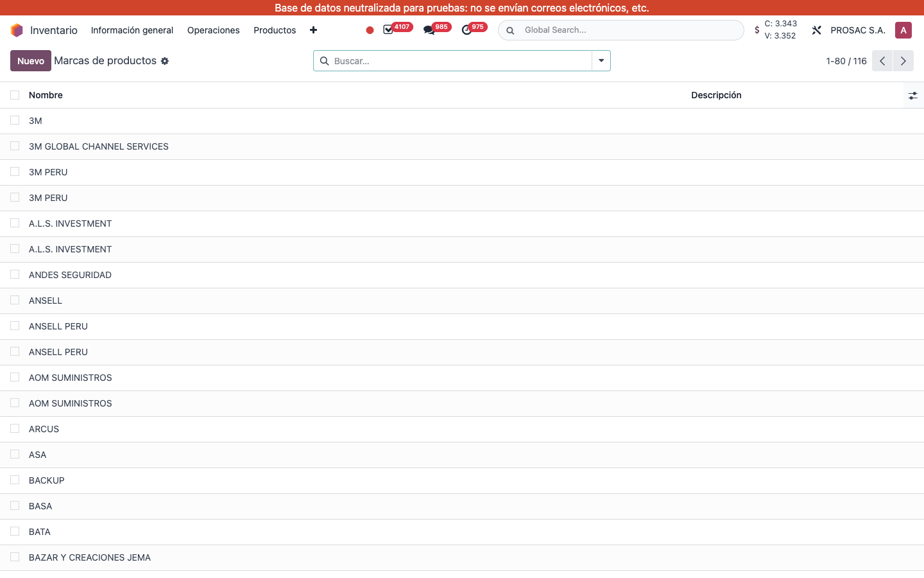Open the 3M brand record
Image resolution: width=924 pixels, height=578 pixels.
coord(35,121)
